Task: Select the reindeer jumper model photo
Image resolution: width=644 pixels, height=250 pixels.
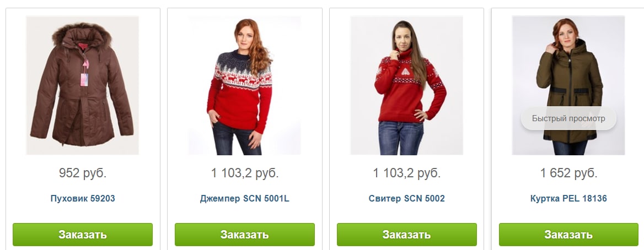Action: coord(245,85)
